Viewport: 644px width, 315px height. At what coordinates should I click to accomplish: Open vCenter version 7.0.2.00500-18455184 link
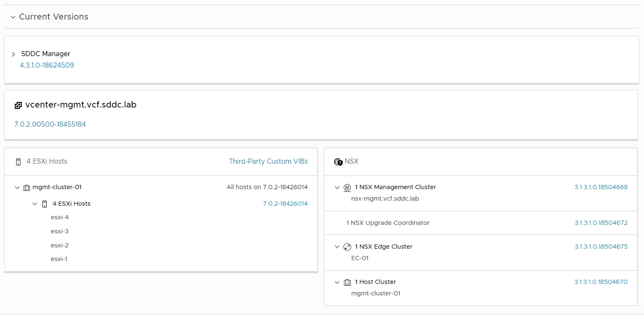point(50,125)
